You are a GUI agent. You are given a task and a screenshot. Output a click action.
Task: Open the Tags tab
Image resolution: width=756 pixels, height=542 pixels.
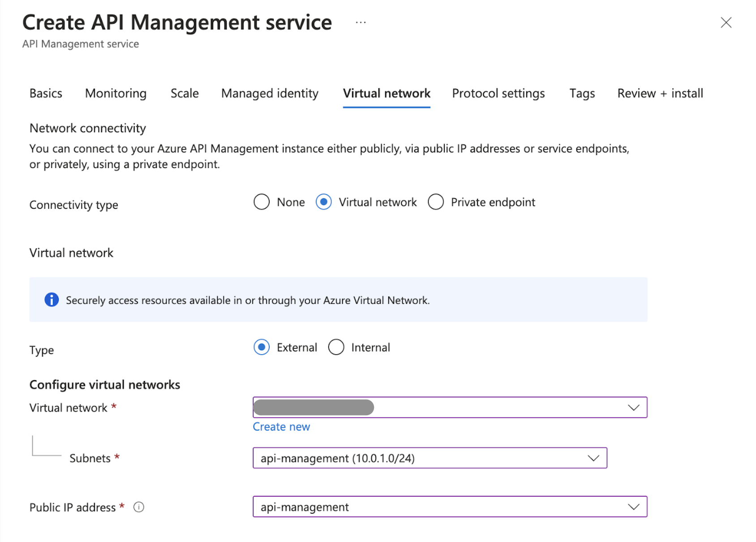tap(582, 93)
